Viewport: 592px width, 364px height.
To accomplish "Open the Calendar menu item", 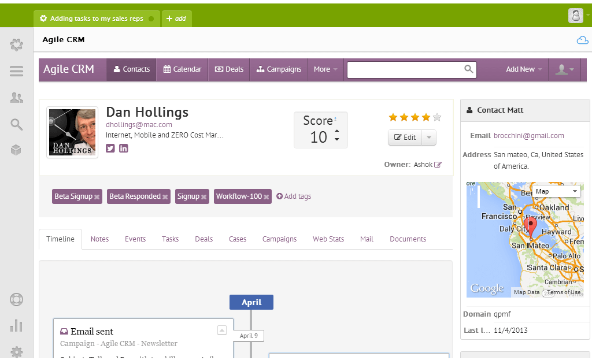I will (182, 69).
